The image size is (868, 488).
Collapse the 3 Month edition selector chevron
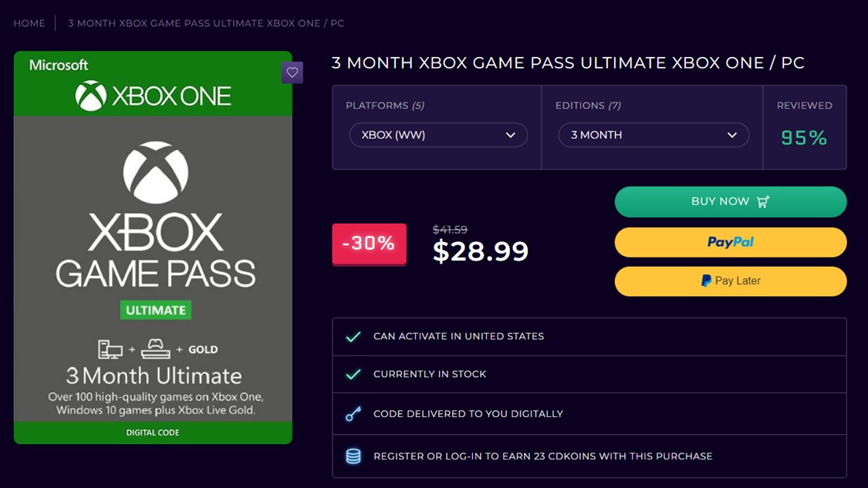(732, 135)
